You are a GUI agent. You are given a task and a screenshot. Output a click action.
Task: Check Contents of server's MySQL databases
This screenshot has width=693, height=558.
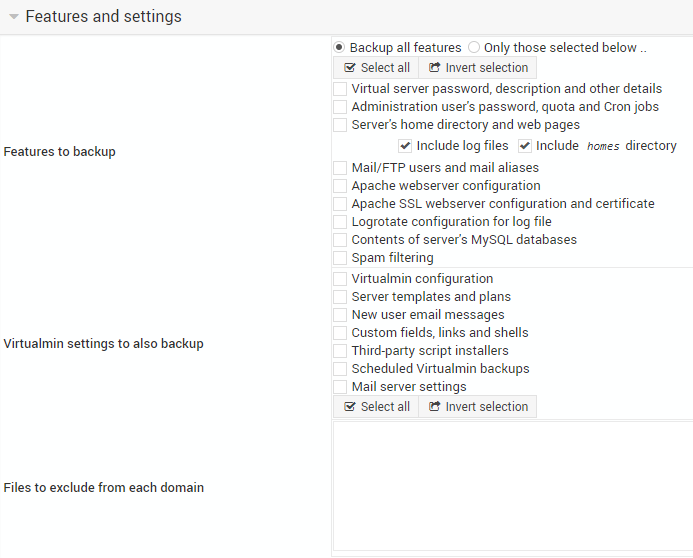click(340, 240)
